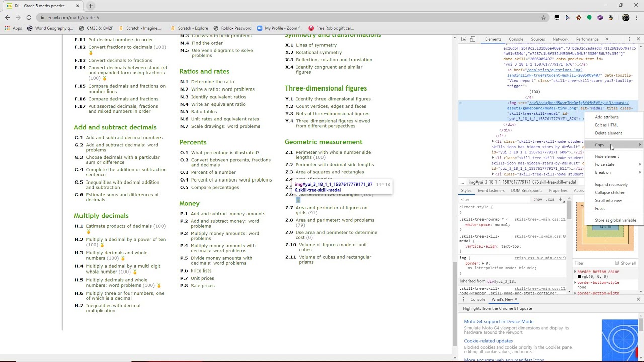Viewport: 644px width, 362px height.
Task: Expand the border-bottom-color computed property
Action: (576, 271)
